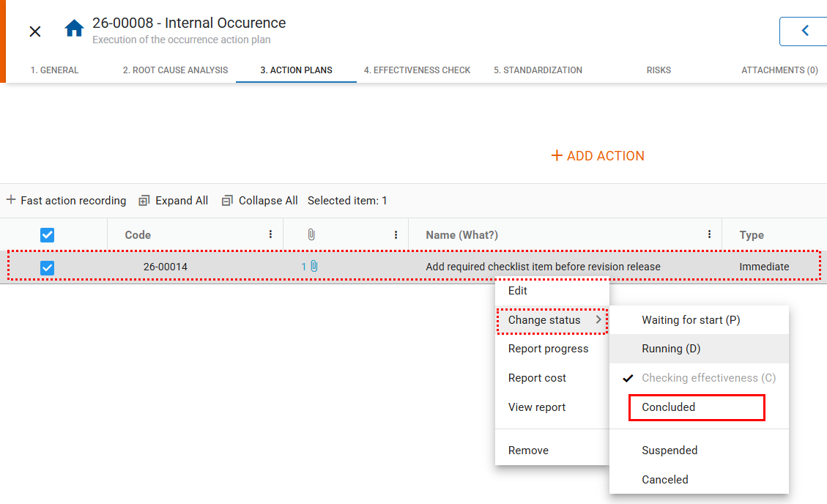Viewport: 827px width, 504px height.
Task: Open Code column options menu
Action: (x=270, y=235)
